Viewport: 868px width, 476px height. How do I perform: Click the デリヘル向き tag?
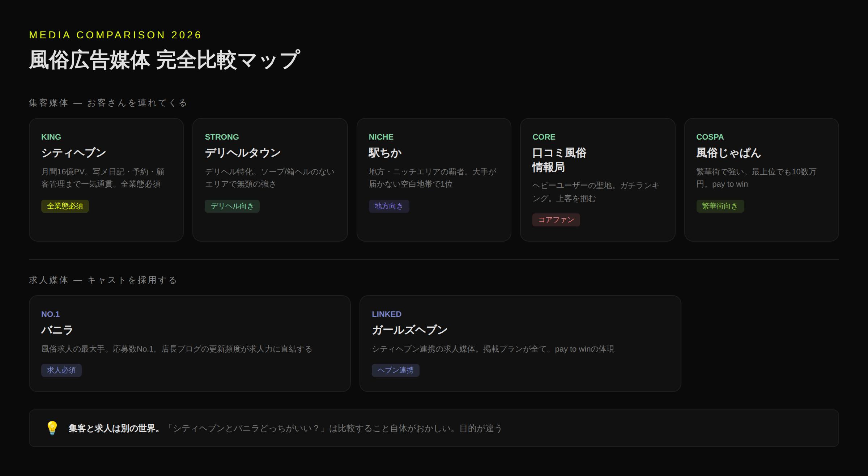click(x=232, y=206)
